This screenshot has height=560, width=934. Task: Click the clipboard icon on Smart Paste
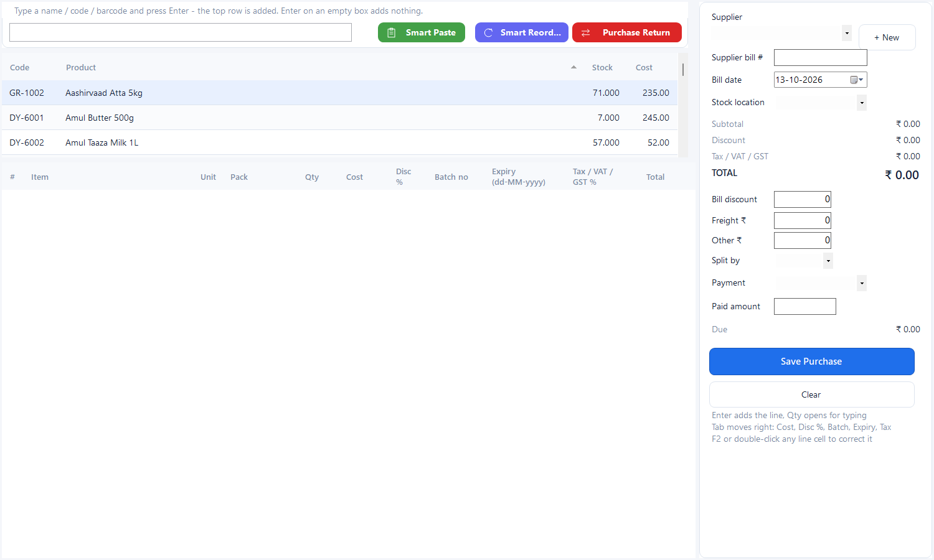(392, 33)
